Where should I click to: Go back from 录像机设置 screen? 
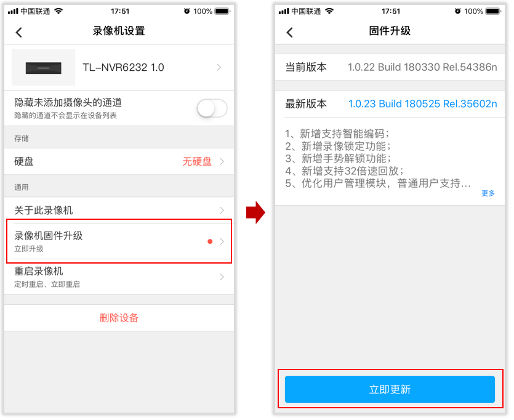[19, 32]
